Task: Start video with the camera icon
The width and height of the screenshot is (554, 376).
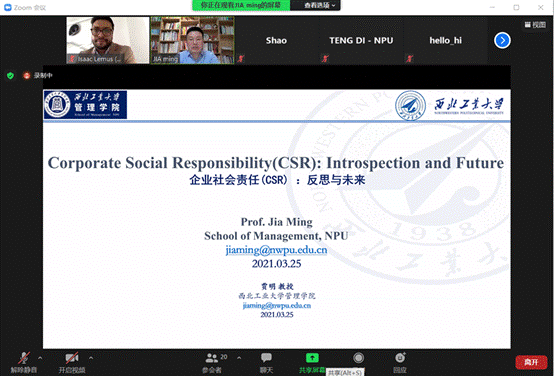Action: tap(72, 363)
